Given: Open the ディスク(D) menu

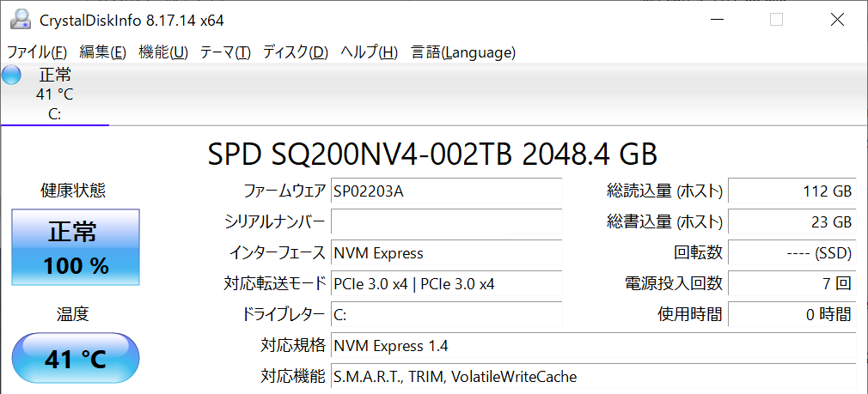Looking at the screenshot, I should point(296,52).
